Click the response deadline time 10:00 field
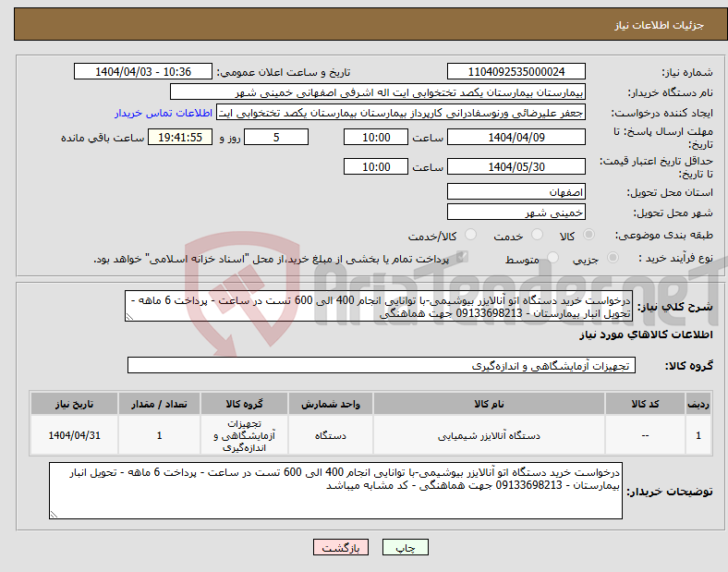The height and width of the screenshot is (572, 728). pyautogui.click(x=376, y=137)
